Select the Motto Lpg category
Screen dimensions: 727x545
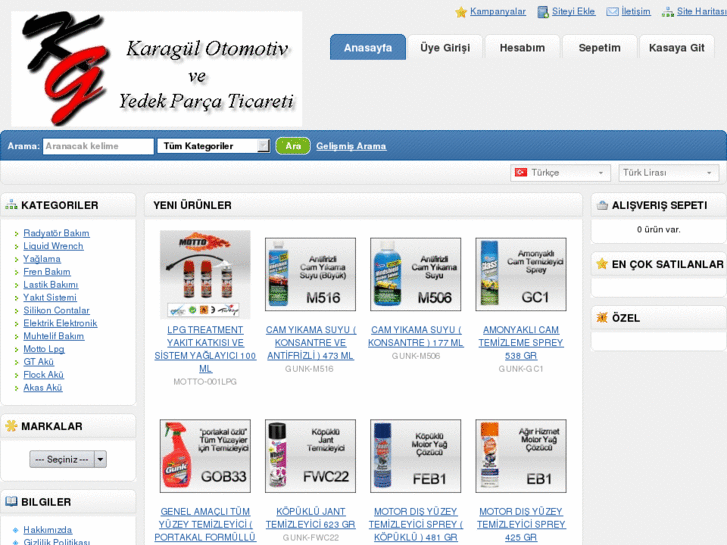pyautogui.click(x=44, y=349)
